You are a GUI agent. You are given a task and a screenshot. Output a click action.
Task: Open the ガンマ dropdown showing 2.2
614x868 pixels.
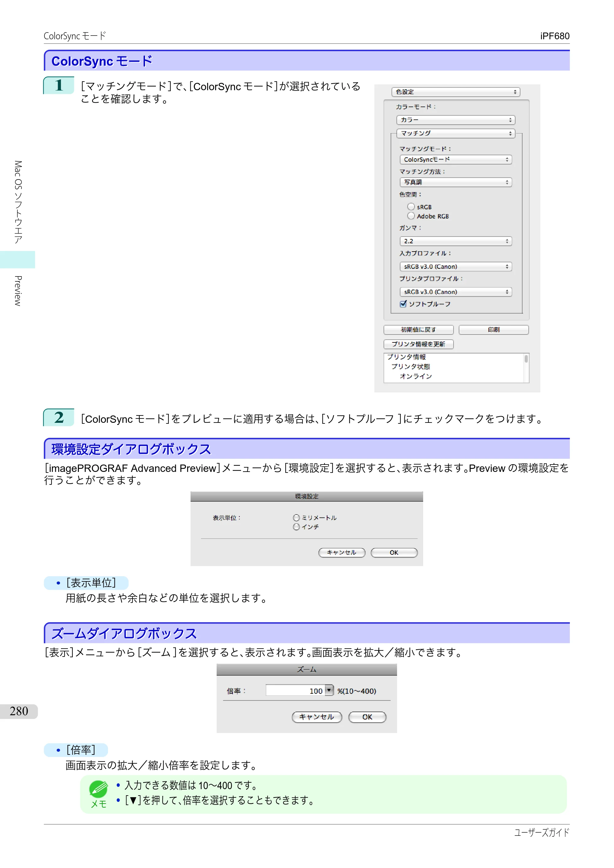pos(456,241)
